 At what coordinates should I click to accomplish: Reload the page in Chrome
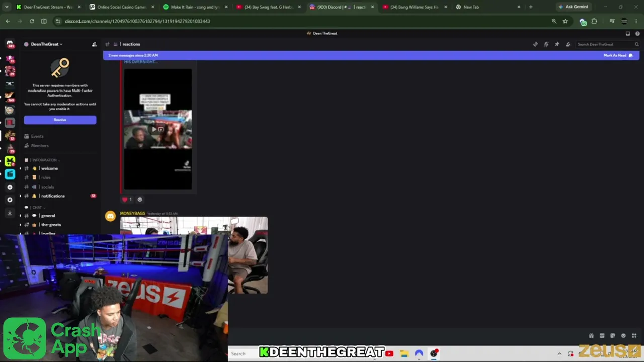pyautogui.click(x=32, y=21)
